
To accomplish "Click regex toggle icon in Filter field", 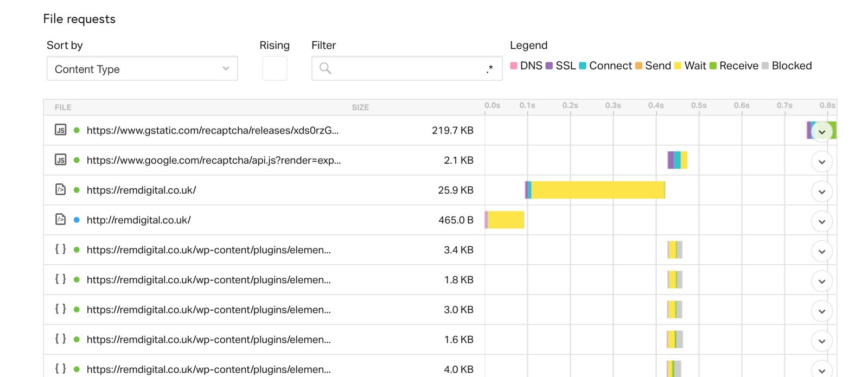I will pos(489,69).
